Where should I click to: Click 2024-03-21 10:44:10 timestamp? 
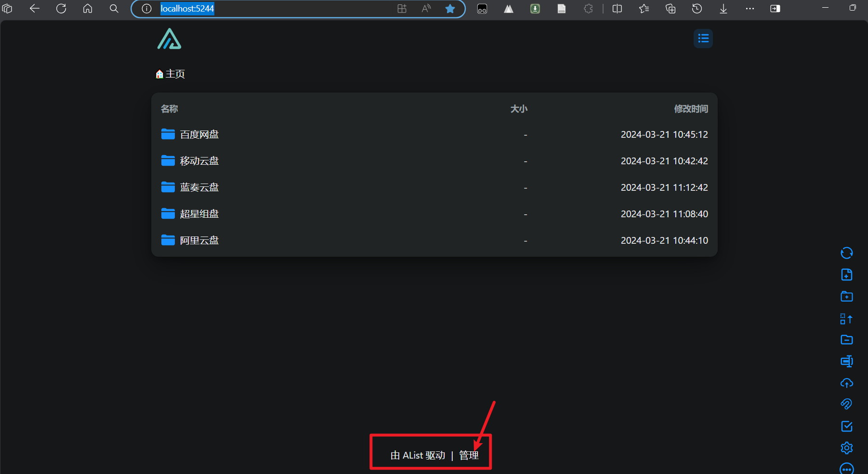[x=664, y=240]
